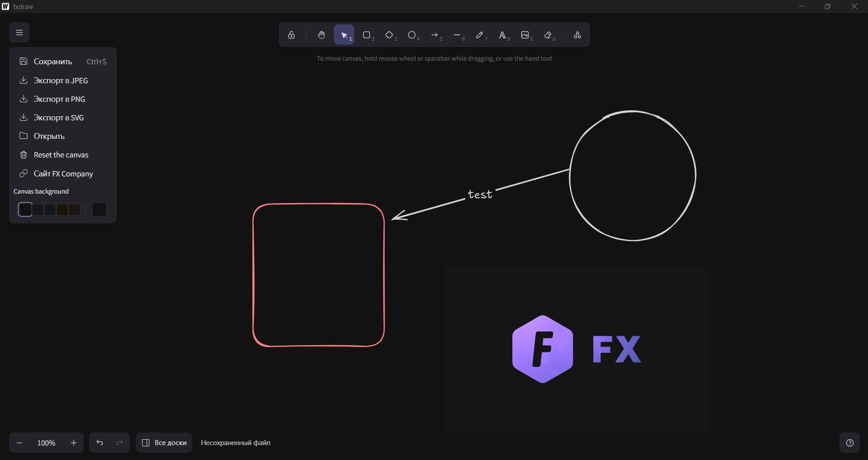
Task: Open the extra shapes tools menu
Action: coord(577,35)
